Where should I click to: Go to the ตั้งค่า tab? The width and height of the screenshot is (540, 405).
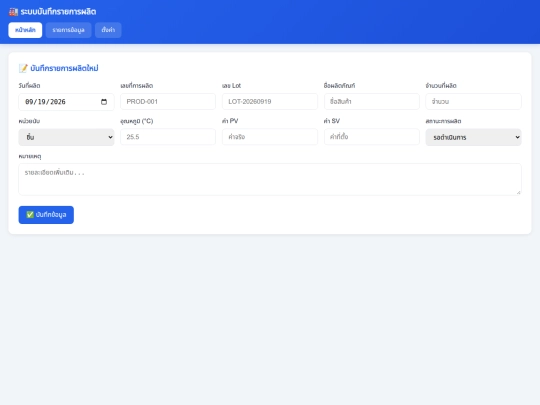tap(108, 30)
